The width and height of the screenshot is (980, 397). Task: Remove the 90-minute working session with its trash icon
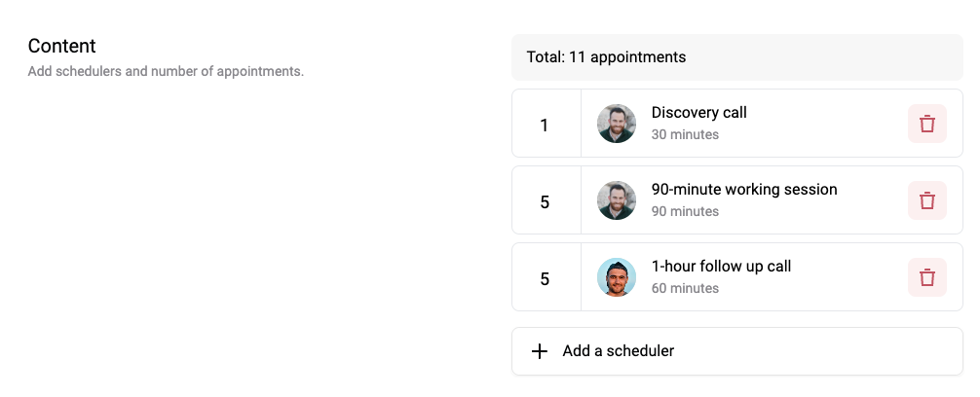click(926, 200)
